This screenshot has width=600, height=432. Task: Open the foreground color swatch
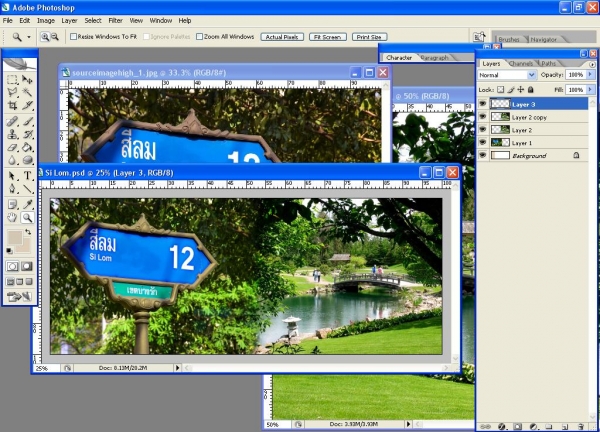point(15,238)
